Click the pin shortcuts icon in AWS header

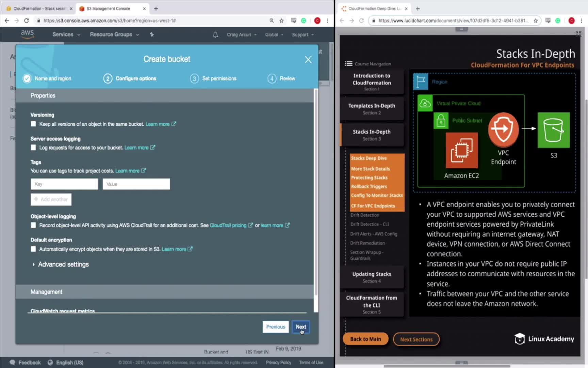click(x=152, y=34)
